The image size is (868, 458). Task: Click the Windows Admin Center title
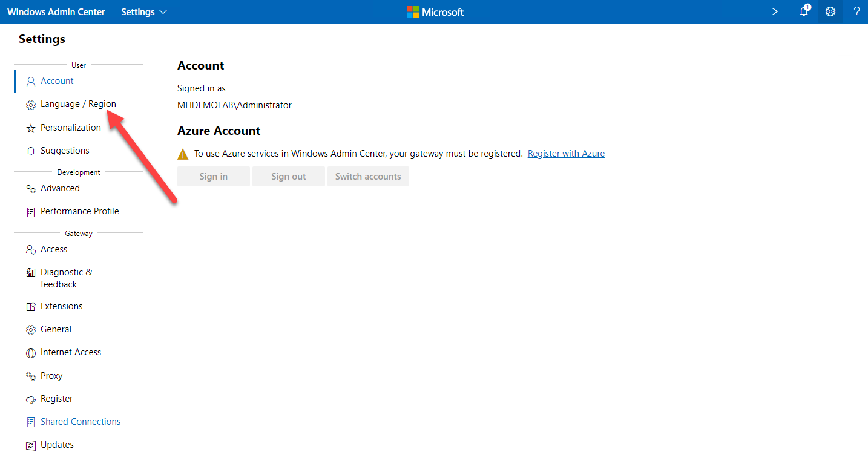click(56, 12)
